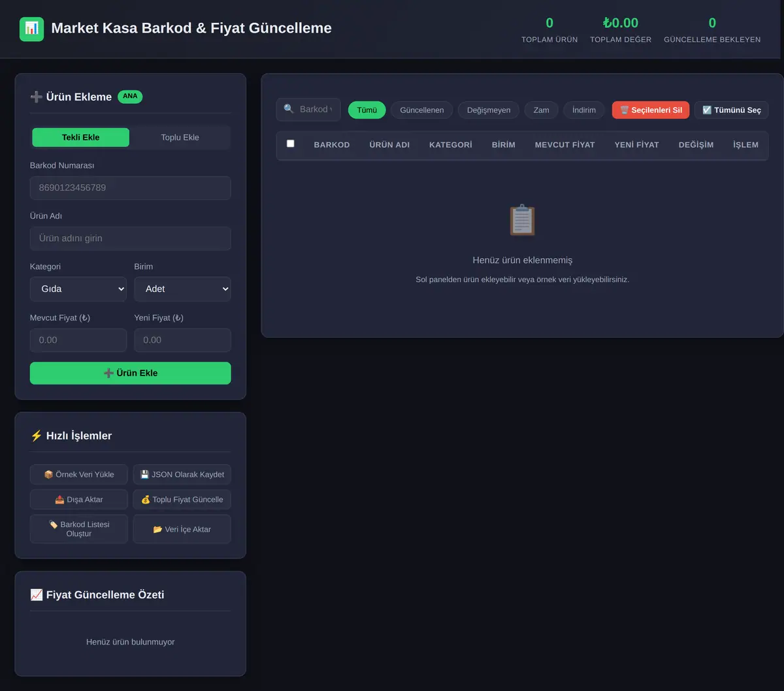
Task: Click the magnifier icon in the search box
Action: (289, 109)
